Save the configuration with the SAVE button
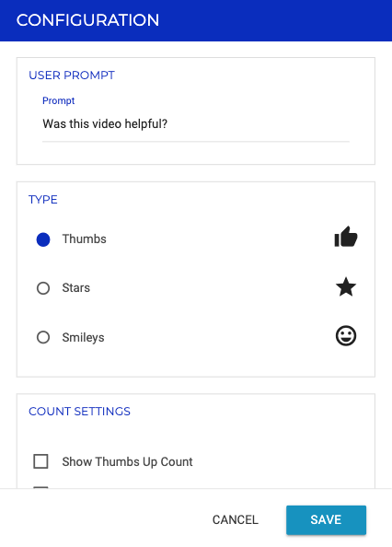The width and height of the screenshot is (392, 547). click(326, 519)
